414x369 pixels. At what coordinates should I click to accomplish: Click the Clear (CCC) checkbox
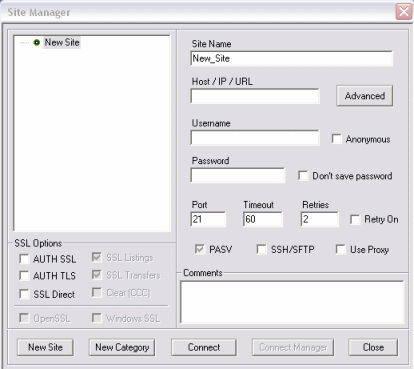point(97,292)
